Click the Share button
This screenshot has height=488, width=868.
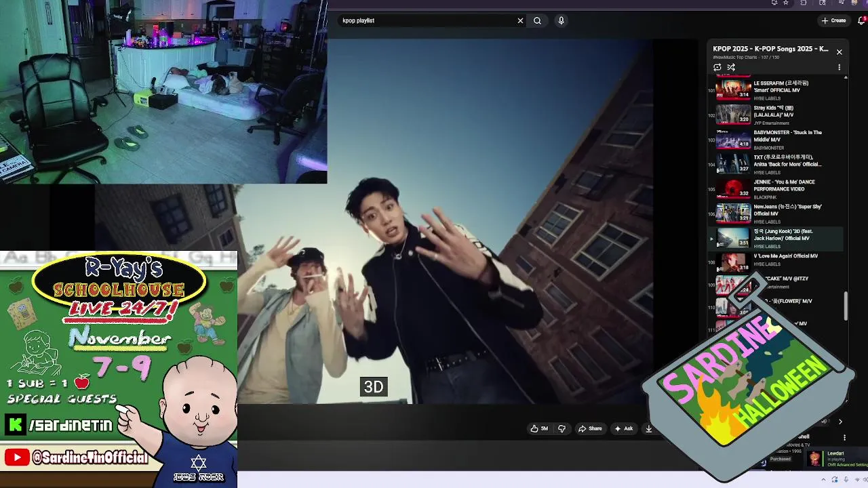tap(590, 428)
